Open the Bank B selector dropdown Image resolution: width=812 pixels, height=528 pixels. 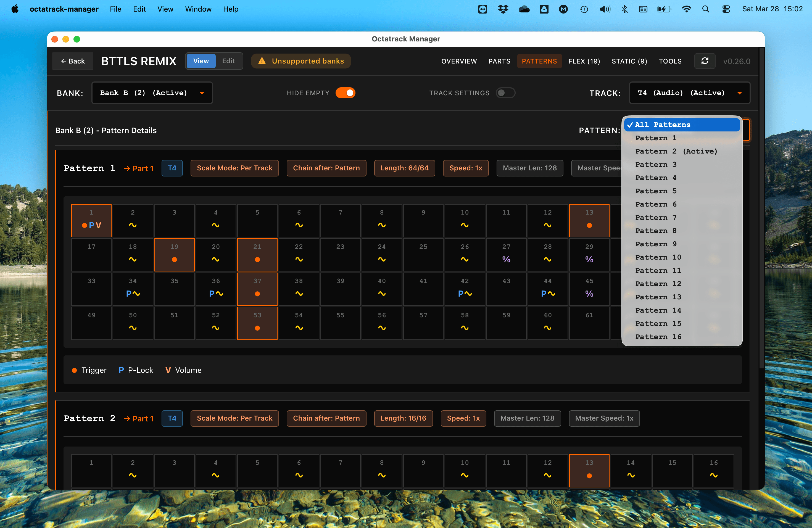point(152,93)
